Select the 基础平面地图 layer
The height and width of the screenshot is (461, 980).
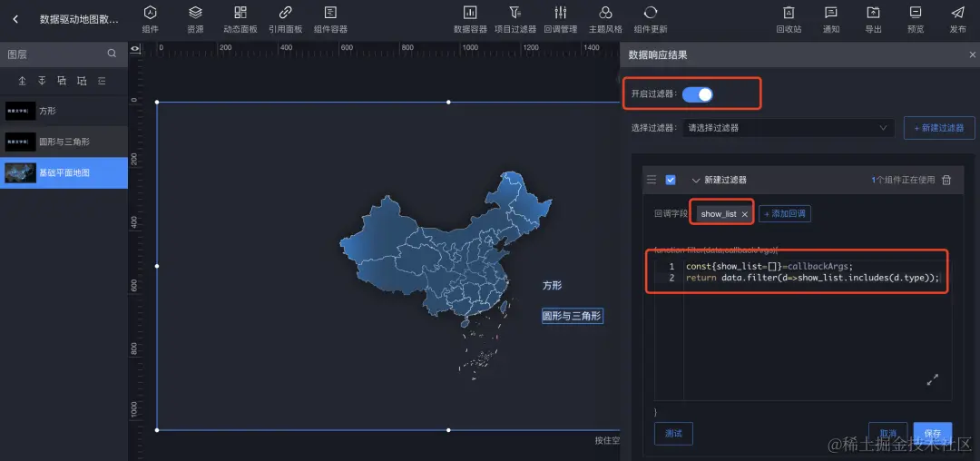(64, 172)
